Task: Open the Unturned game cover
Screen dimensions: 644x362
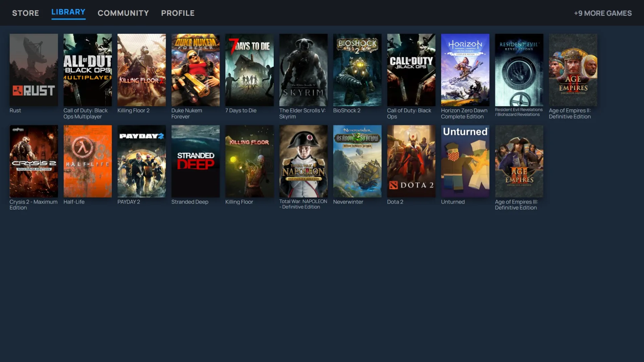Action: 465,161
